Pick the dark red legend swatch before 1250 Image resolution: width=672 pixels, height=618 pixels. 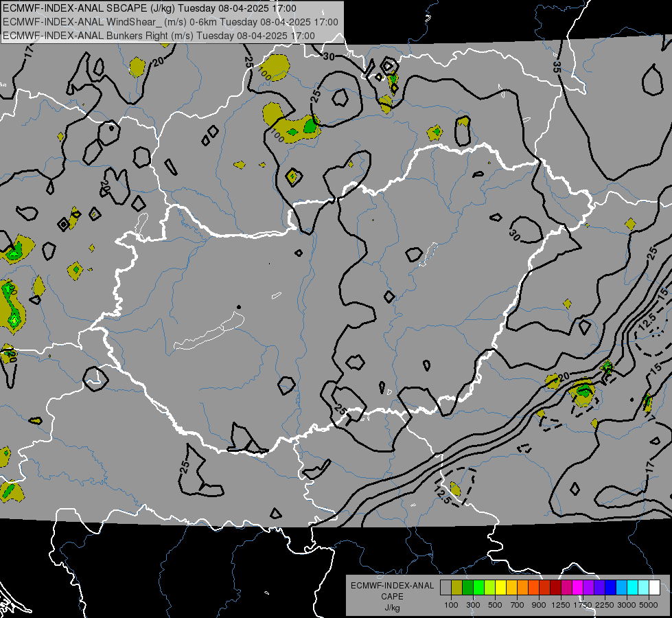555,588
